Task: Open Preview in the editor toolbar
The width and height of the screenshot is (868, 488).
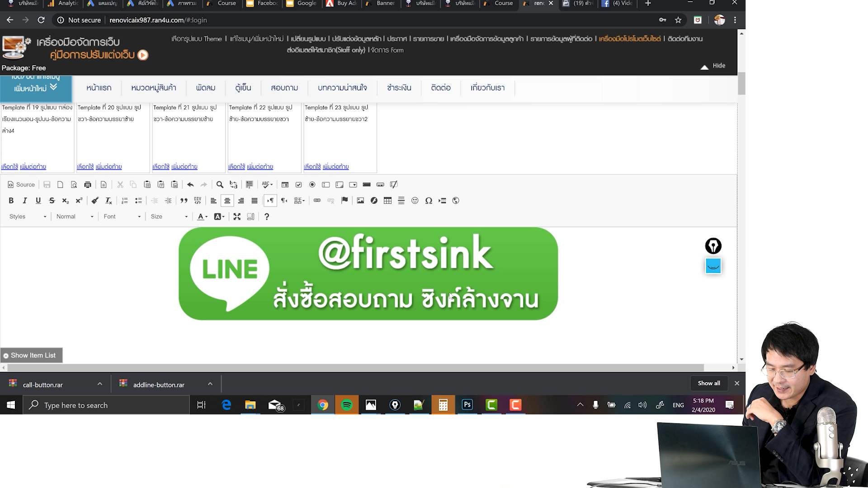Action: pos(74,184)
